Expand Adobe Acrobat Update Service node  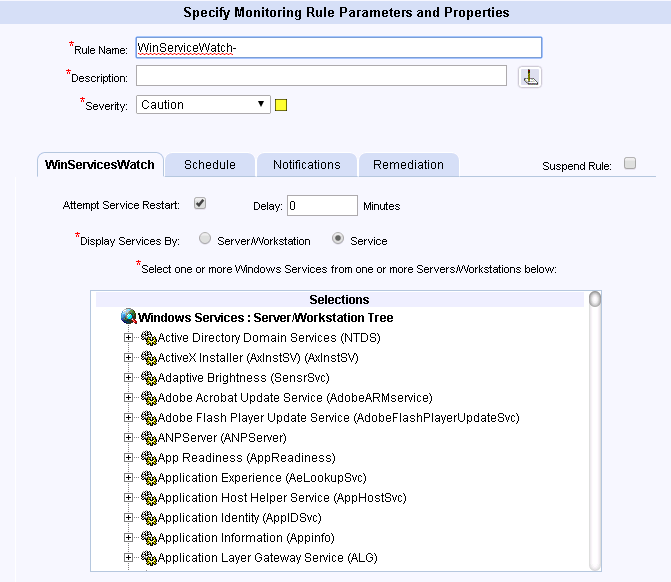128,398
